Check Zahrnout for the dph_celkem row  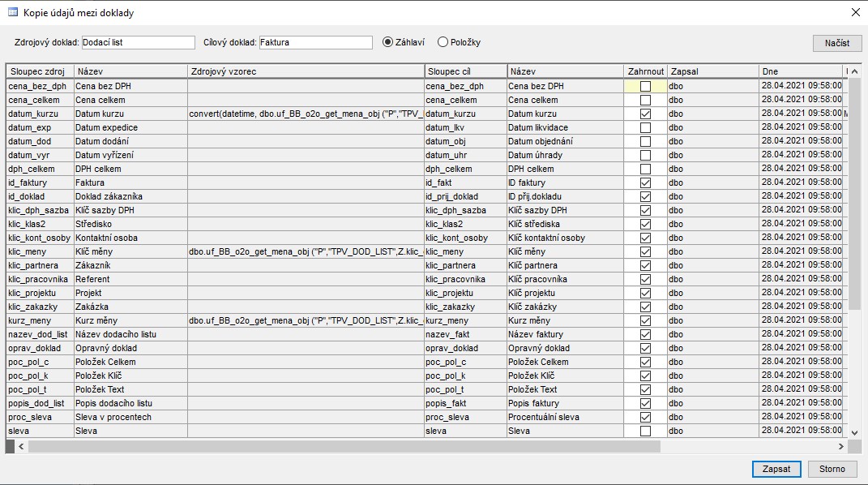645,169
